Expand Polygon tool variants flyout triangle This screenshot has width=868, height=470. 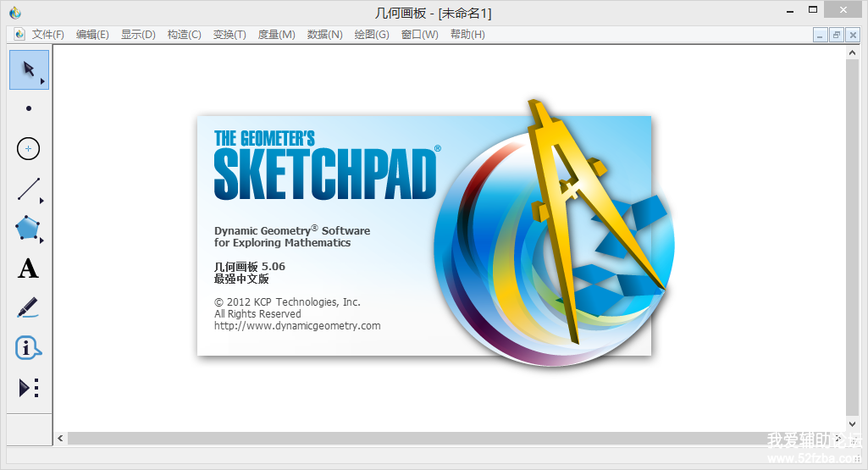pos(41,241)
